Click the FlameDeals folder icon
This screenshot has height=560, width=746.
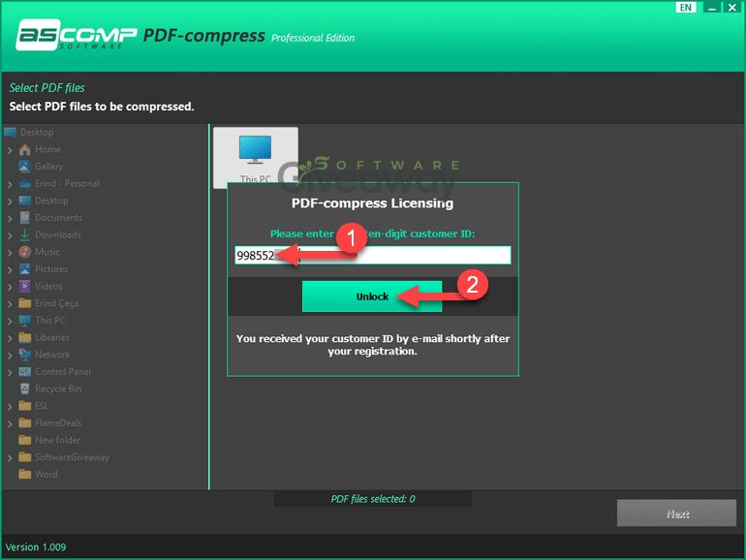pos(25,423)
